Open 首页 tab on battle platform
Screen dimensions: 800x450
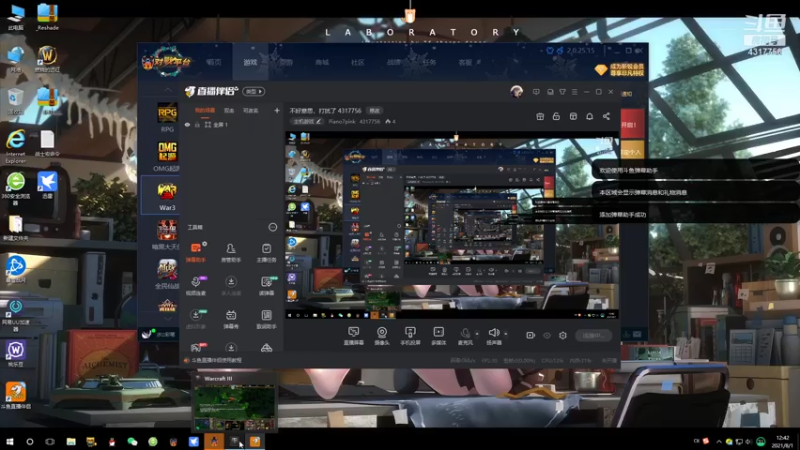(x=214, y=62)
